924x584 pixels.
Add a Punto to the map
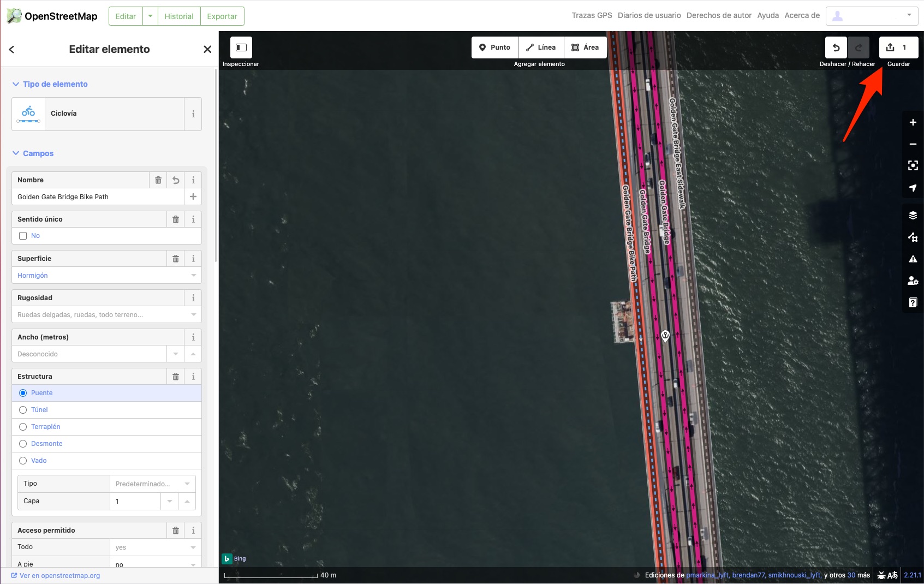click(x=494, y=47)
